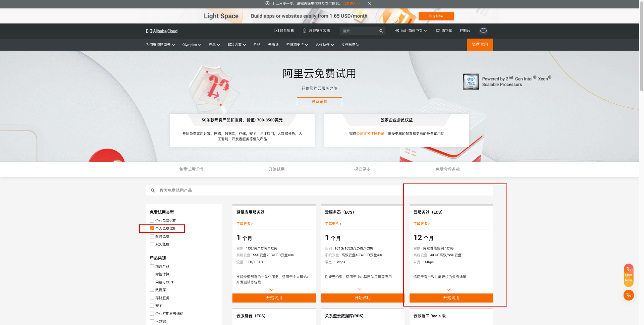This screenshot has width=644, height=325.
Task: Expand details chevron on 轻量应用服务器 card
Action: coord(271,289)
